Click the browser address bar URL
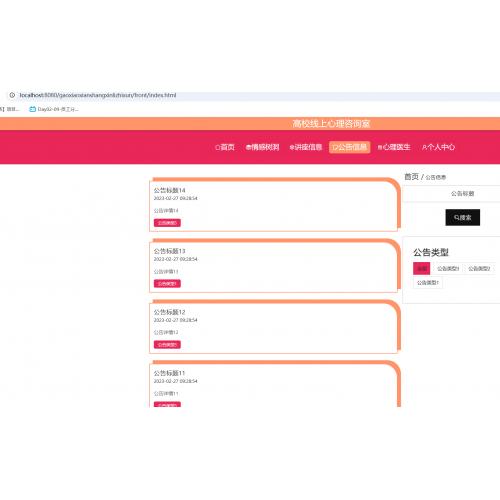Viewport: 500px width, 500px height. (x=98, y=95)
